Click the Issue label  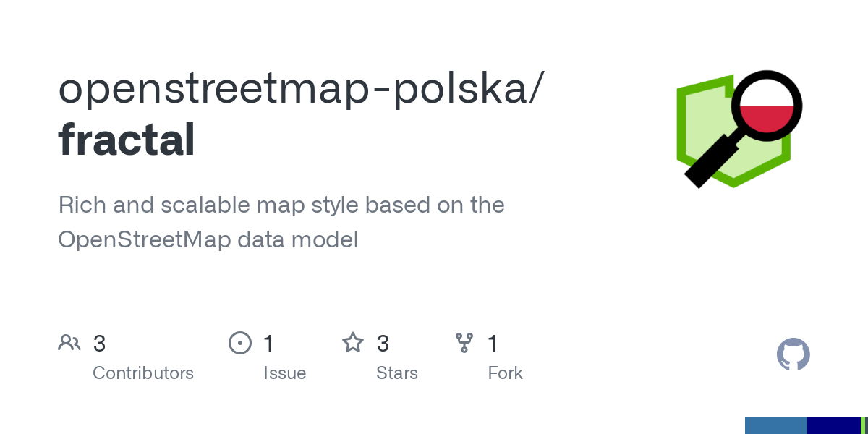(284, 373)
